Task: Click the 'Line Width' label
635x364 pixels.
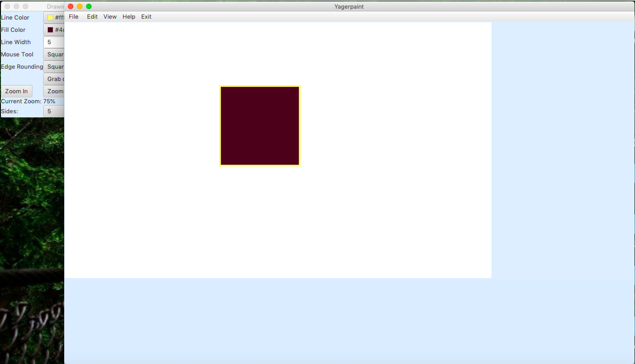Action: point(16,42)
